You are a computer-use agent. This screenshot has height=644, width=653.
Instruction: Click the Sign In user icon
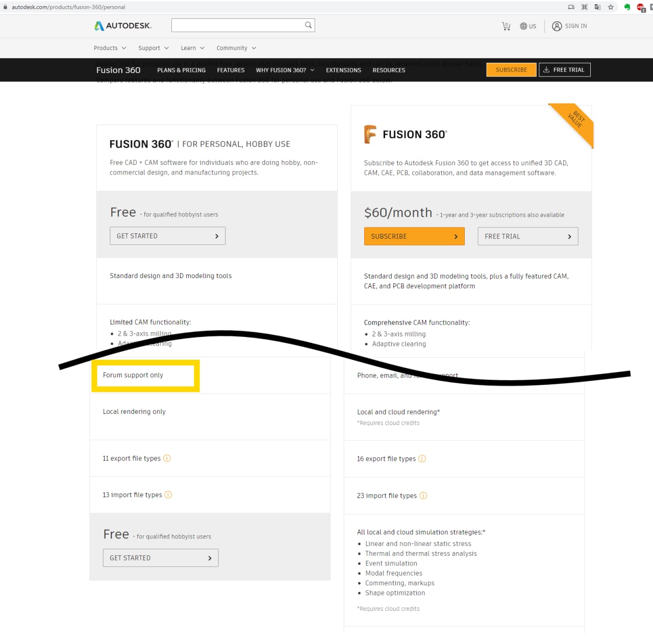click(557, 26)
